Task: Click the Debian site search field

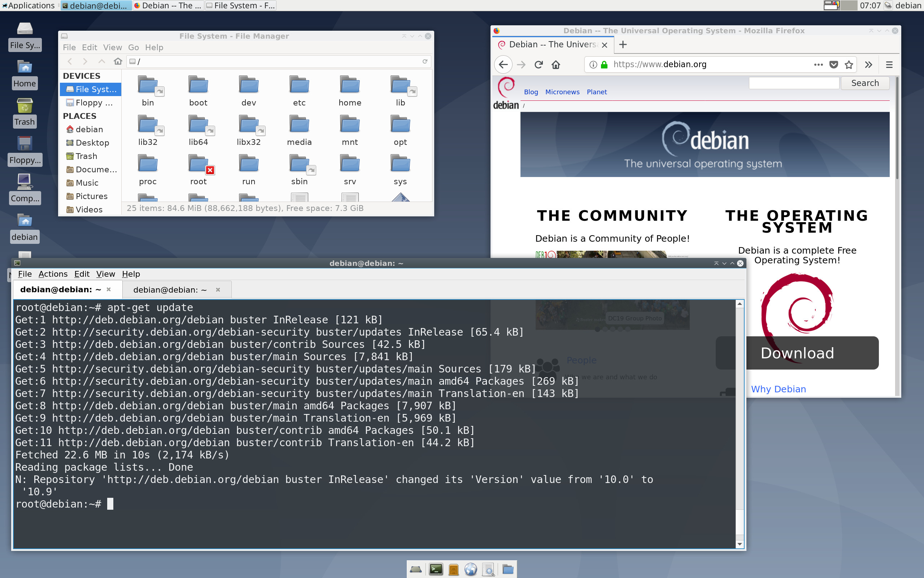Action: 794,83
